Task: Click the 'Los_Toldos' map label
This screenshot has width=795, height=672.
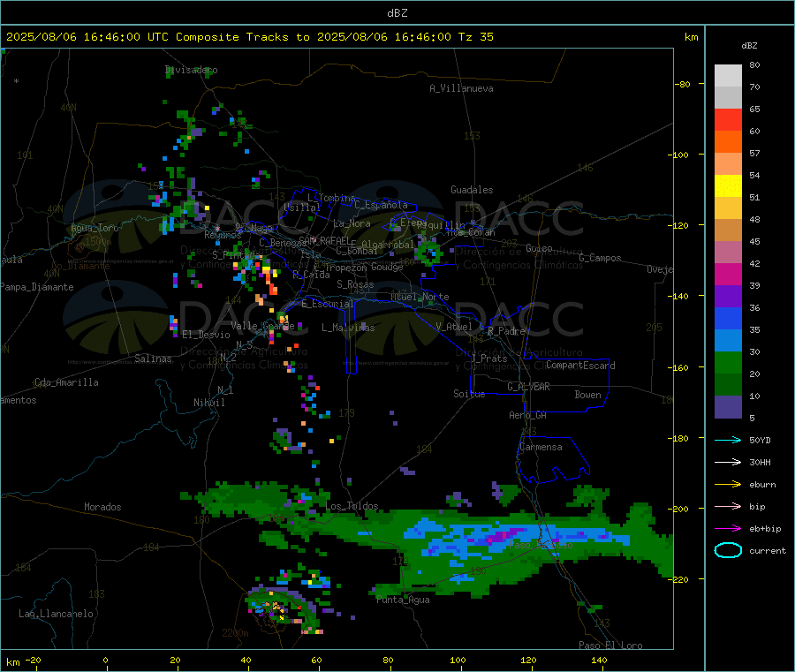Action: [x=352, y=506]
